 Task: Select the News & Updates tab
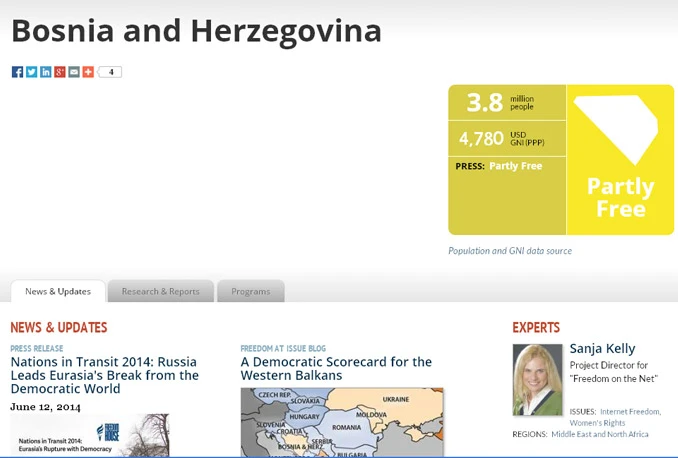(58, 291)
